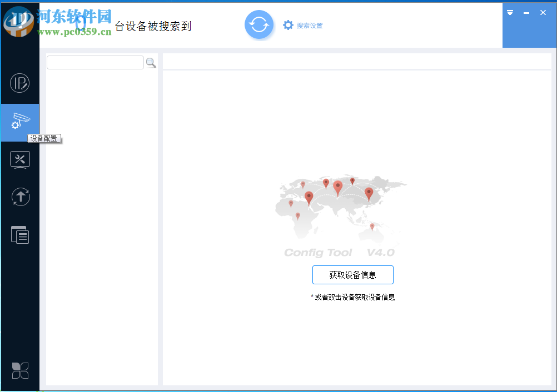557x392 pixels.
Task: Click the Config Tool V4.0 watermark
Action: [x=340, y=252]
